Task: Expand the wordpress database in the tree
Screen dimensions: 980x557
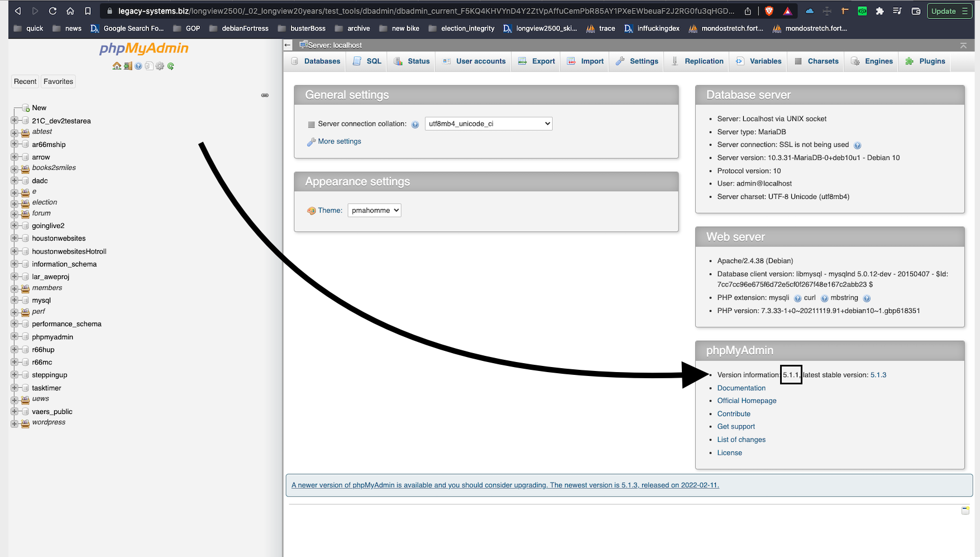Action: pos(15,424)
